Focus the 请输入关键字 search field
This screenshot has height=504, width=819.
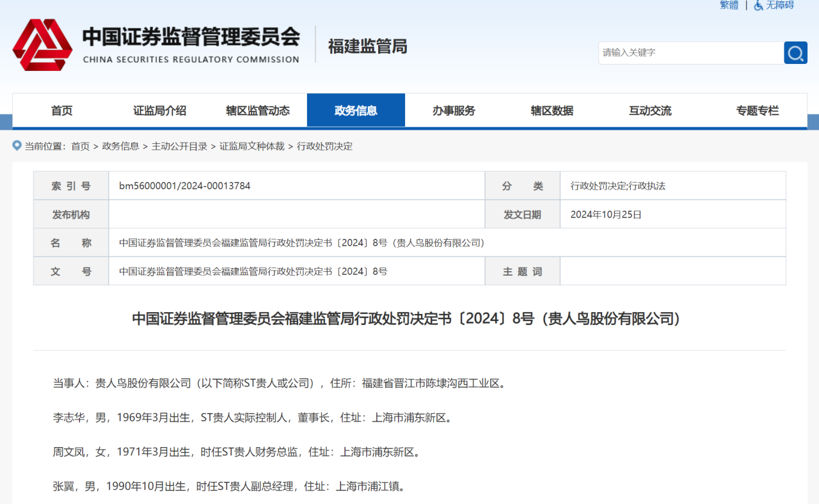[x=691, y=52]
